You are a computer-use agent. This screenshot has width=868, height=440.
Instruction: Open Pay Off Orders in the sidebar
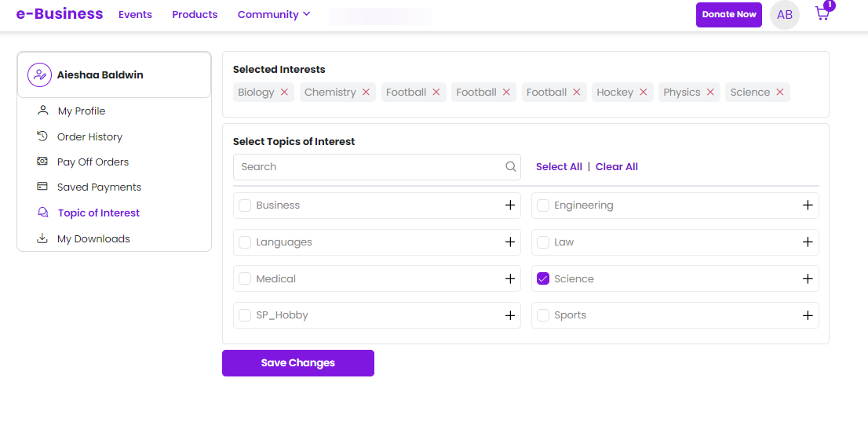(93, 162)
